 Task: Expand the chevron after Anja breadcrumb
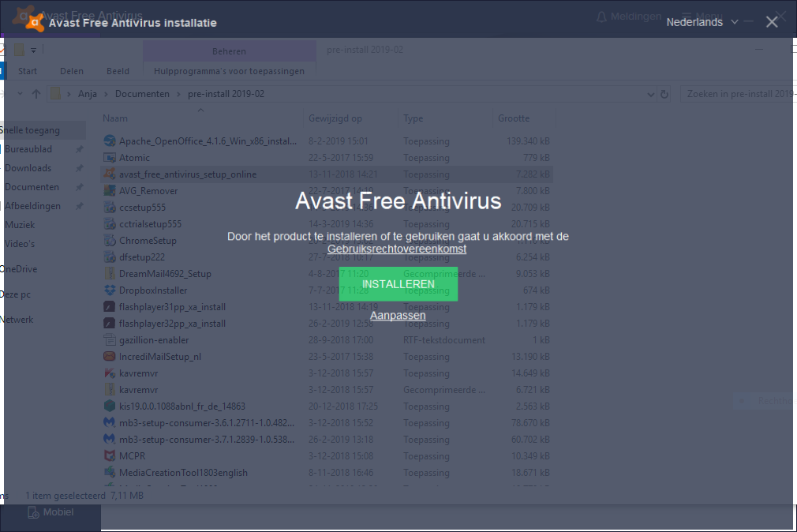[106, 94]
